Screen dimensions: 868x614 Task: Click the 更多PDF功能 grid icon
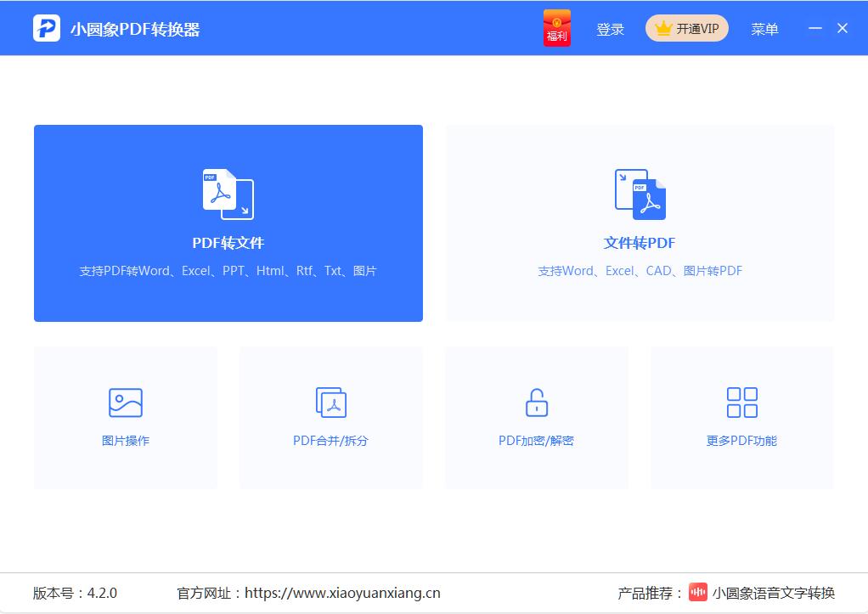pos(741,403)
